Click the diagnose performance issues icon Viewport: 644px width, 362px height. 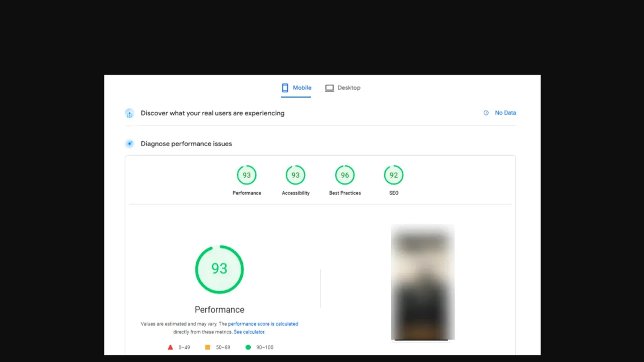point(129,144)
